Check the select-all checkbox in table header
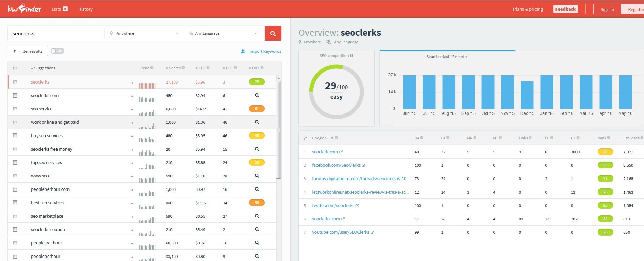Screen dimensions: 644x261 (15, 68)
